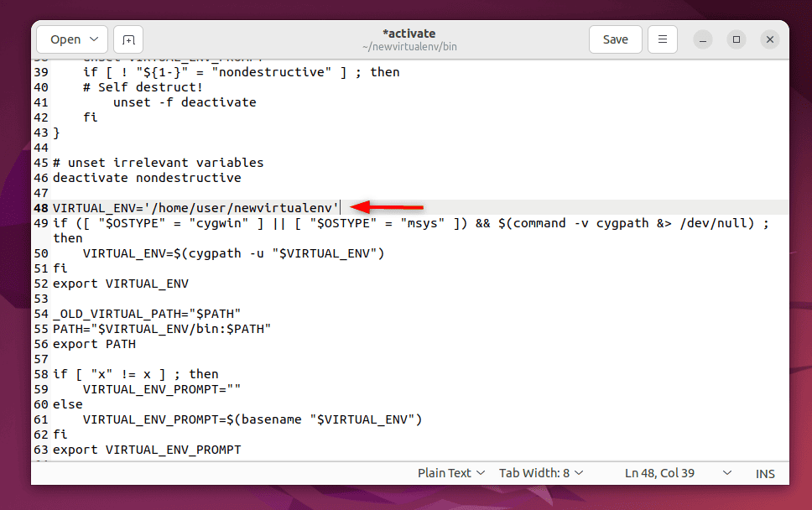Click the VIRTUAL_ENV=$(cygpath -u line
Viewport: 812px width, 510px height.
233,253
